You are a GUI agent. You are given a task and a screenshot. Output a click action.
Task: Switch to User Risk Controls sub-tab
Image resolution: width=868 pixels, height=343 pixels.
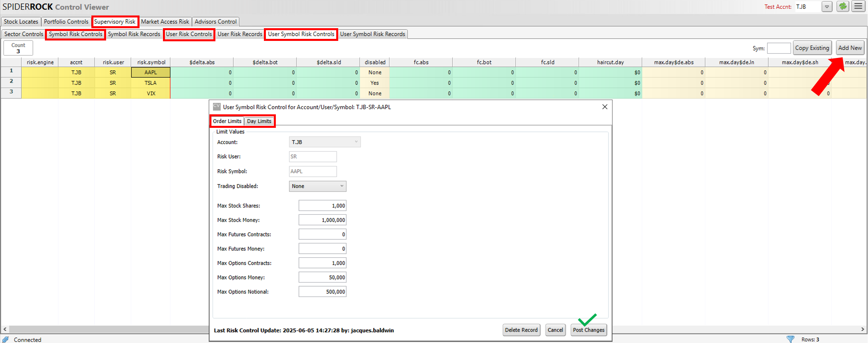coord(189,34)
